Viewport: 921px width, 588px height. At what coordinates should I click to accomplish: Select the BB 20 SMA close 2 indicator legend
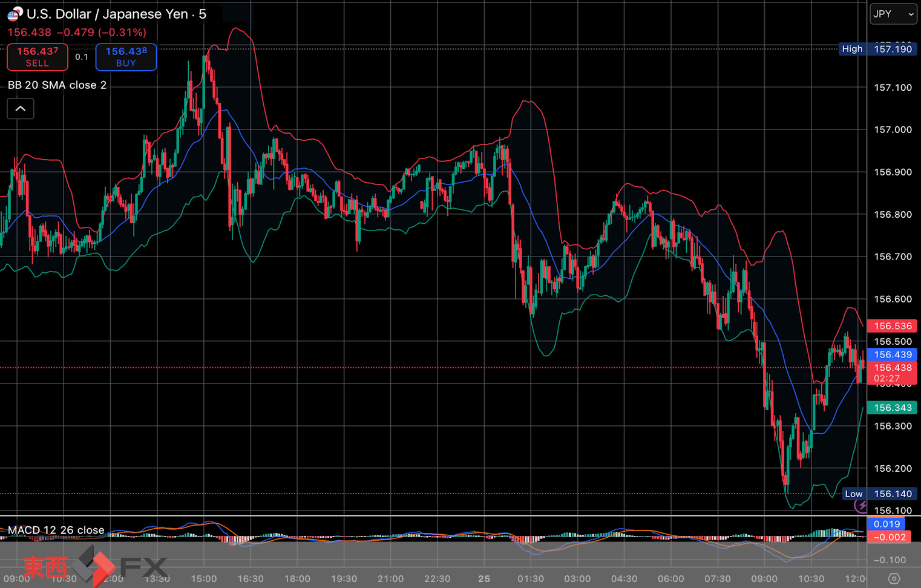pyautogui.click(x=57, y=85)
